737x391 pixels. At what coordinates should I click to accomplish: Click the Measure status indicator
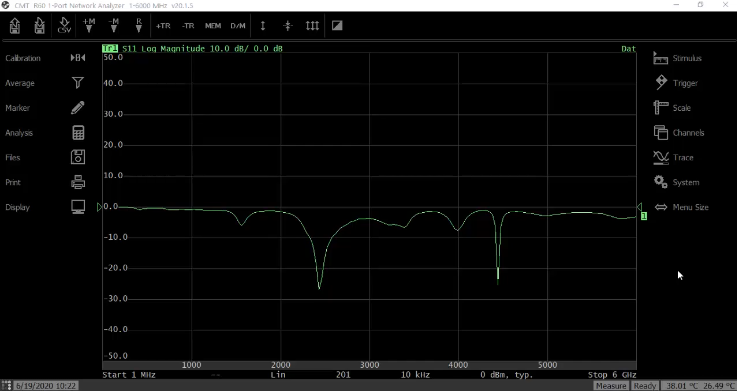(x=611, y=386)
